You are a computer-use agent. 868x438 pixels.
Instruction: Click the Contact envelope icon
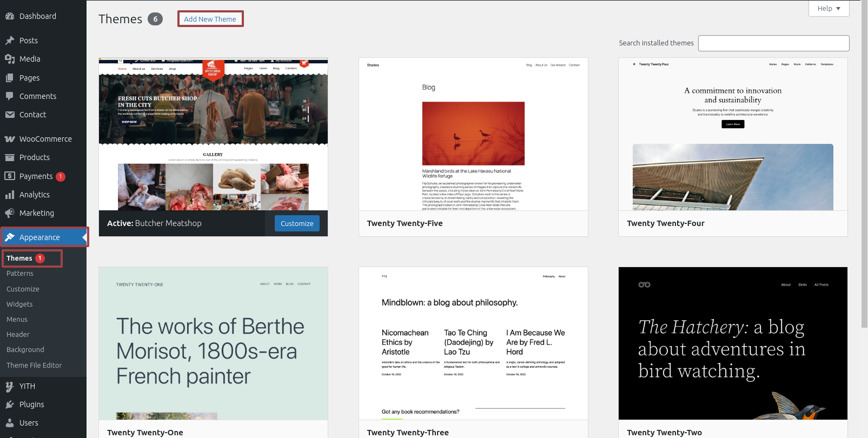coord(10,115)
